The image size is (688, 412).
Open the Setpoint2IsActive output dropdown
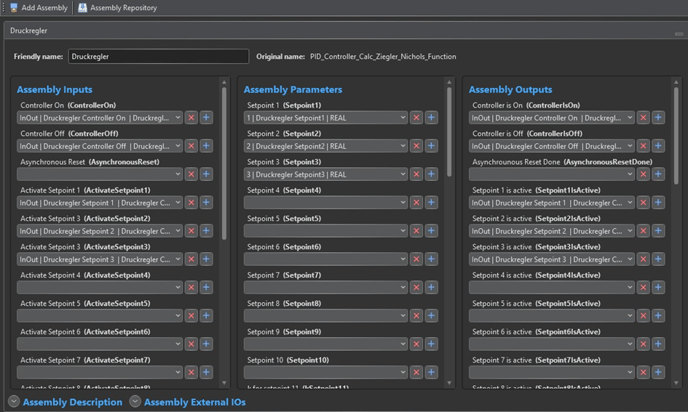pyautogui.click(x=552, y=231)
